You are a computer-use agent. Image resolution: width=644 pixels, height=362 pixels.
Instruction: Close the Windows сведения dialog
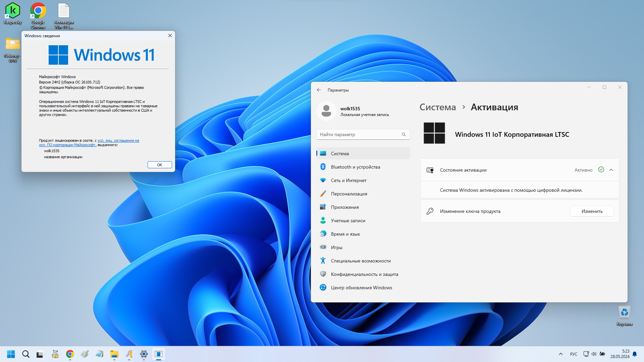point(170,36)
